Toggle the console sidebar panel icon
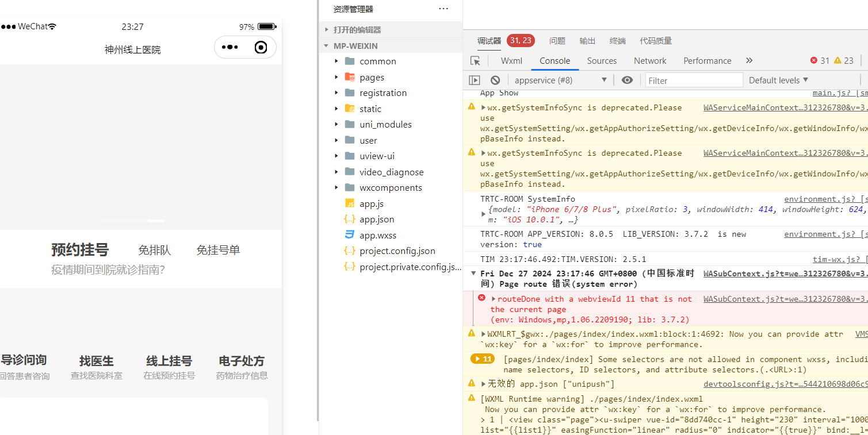The image size is (868, 435). [x=475, y=80]
